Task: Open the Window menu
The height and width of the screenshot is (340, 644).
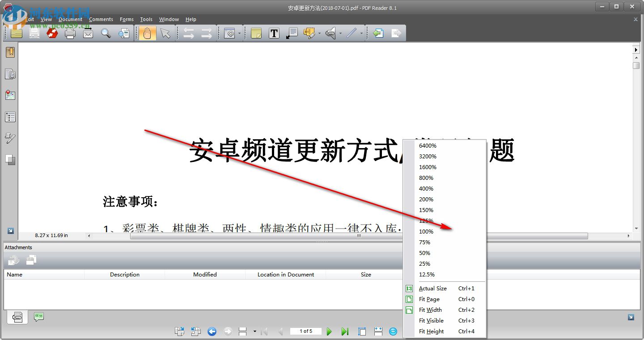Action: tap(169, 19)
